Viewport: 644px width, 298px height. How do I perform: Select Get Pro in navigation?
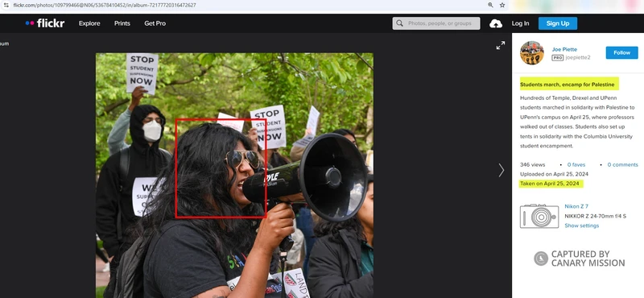click(155, 23)
